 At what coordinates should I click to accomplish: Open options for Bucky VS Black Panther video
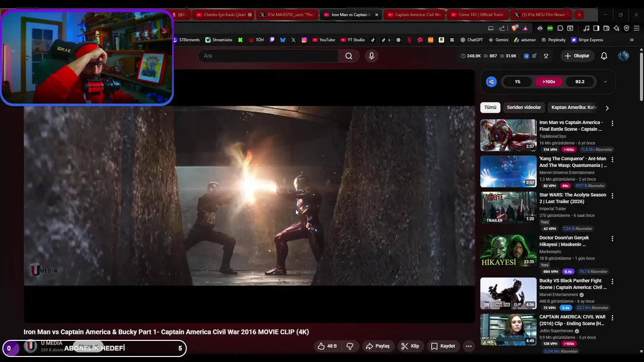[x=612, y=282]
